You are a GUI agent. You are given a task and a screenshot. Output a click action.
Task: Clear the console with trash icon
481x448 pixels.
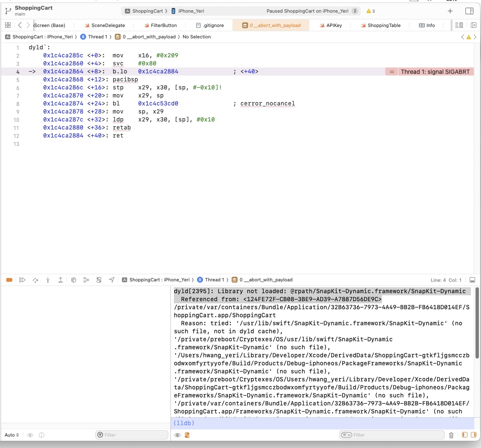tap(451, 435)
